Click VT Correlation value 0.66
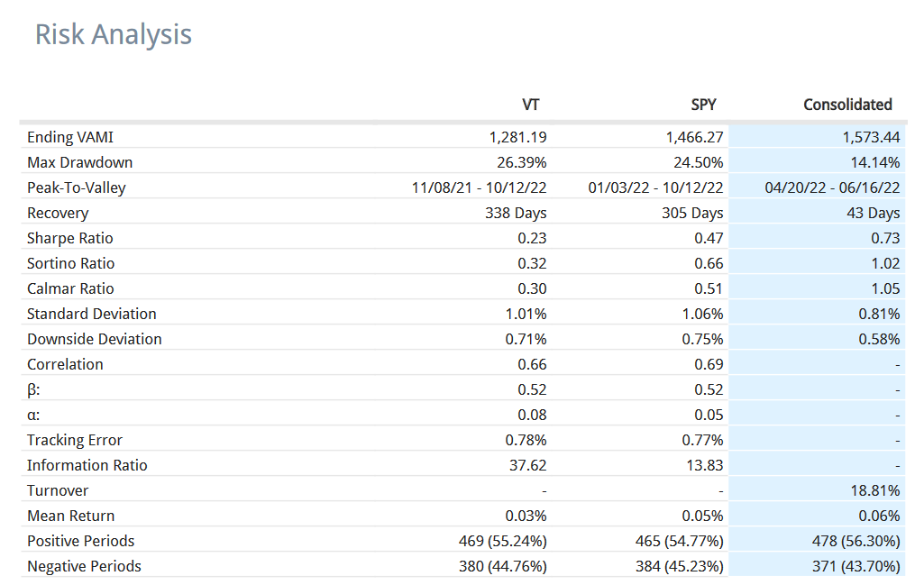This screenshot has width=924, height=585. (532, 365)
